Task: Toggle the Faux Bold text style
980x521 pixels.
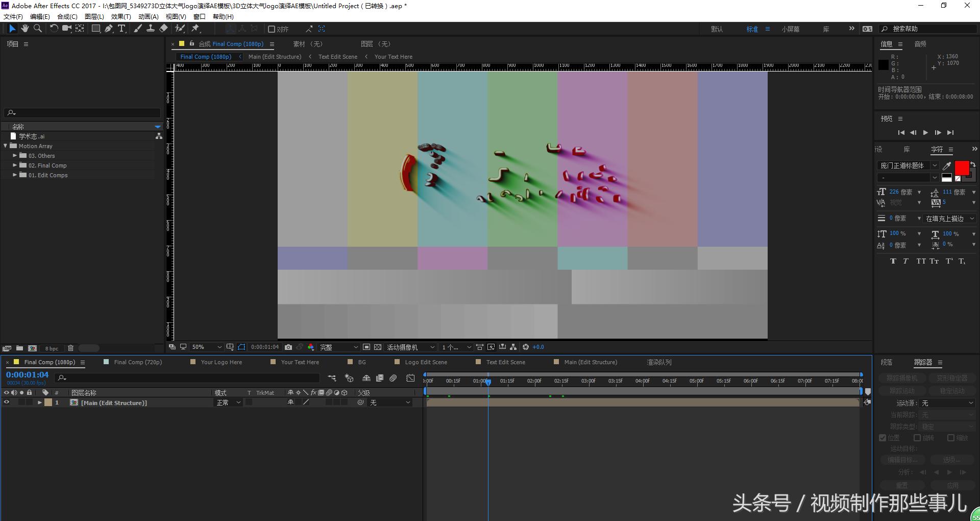Action: click(x=893, y=261)
